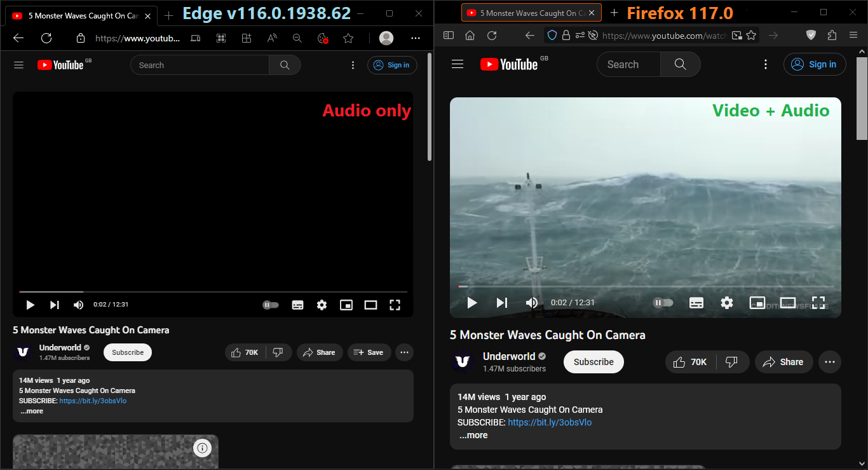
Task: Expand description with ...more in Edge
Action: pyautogui.click(x=32, y=411)
